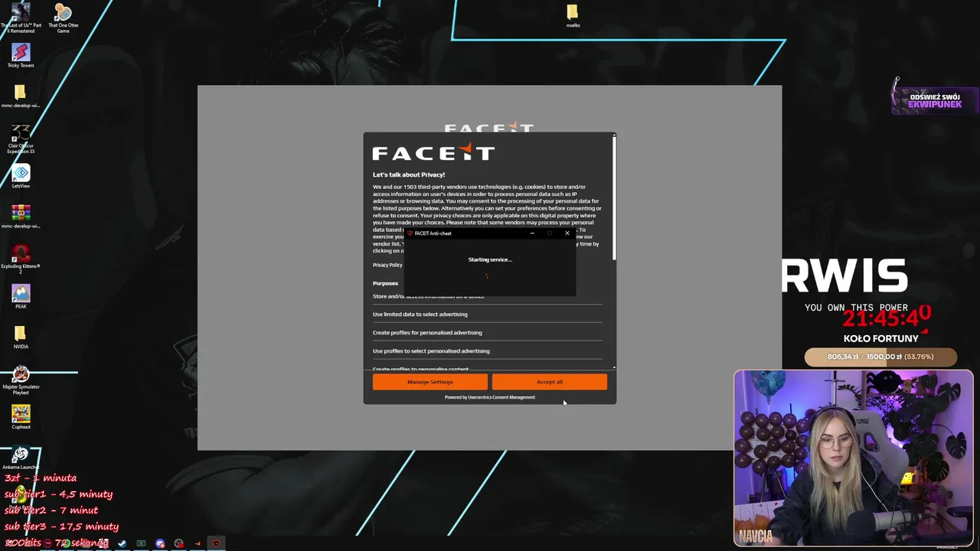The width and height of the screenshot is (980, 551).
Task: Click the Koło Fortuny donation progress bar
Action: tap(880, 357)
